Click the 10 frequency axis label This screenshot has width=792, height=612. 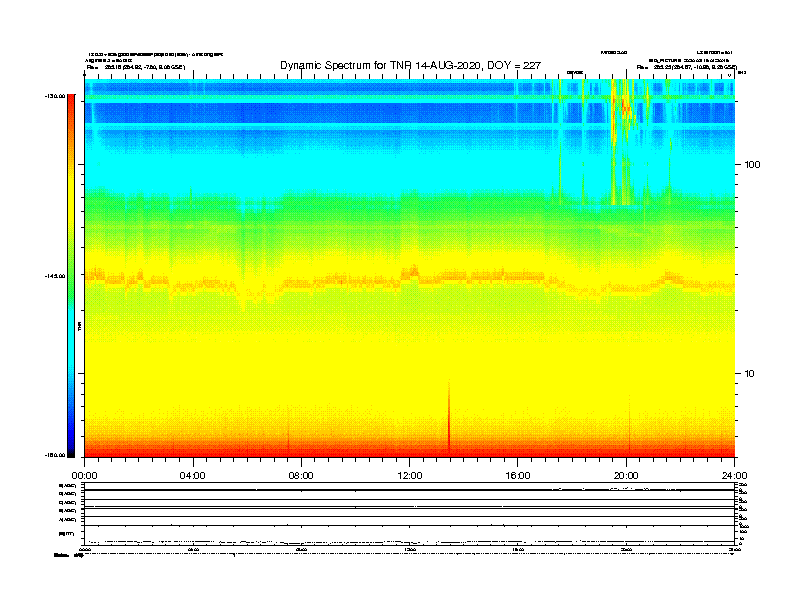pyautogui.click(x=750, y=374)
